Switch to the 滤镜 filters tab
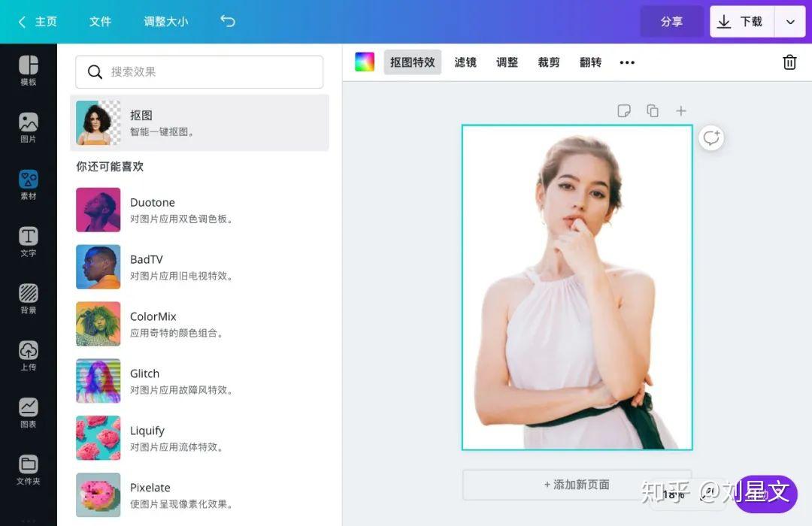812x526 pixels. [x=465, y=62]
